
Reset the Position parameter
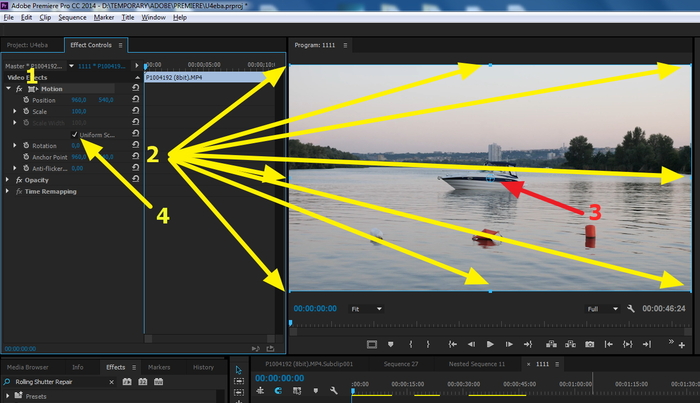(134, 100)
